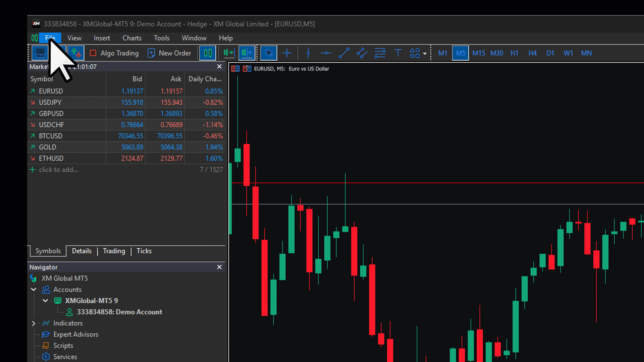Collapse the Accounts tree node
Viewport: 644px width, 362px height.
(x=34, y=289)
